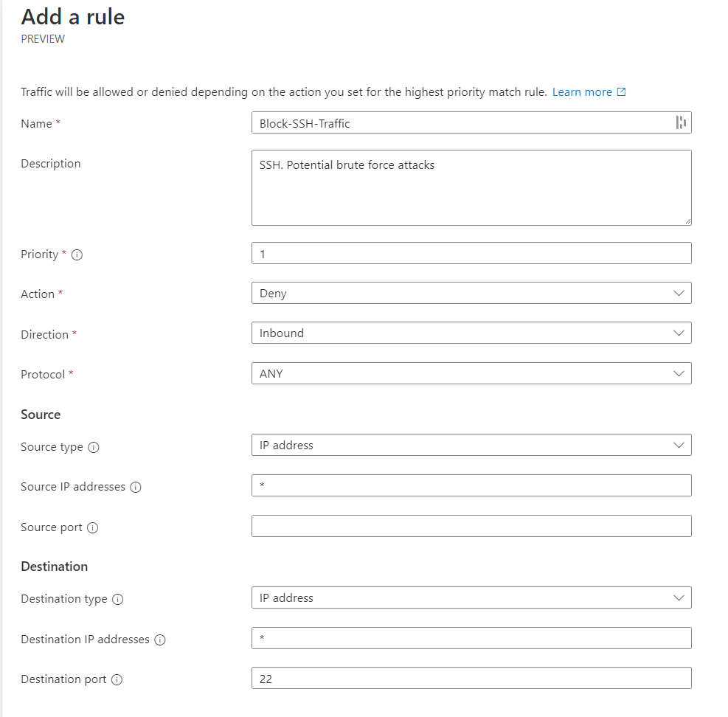This screenshot has height=717, width=728.
Task: Expand the Source type dropdown
Action: click(471, 446)
